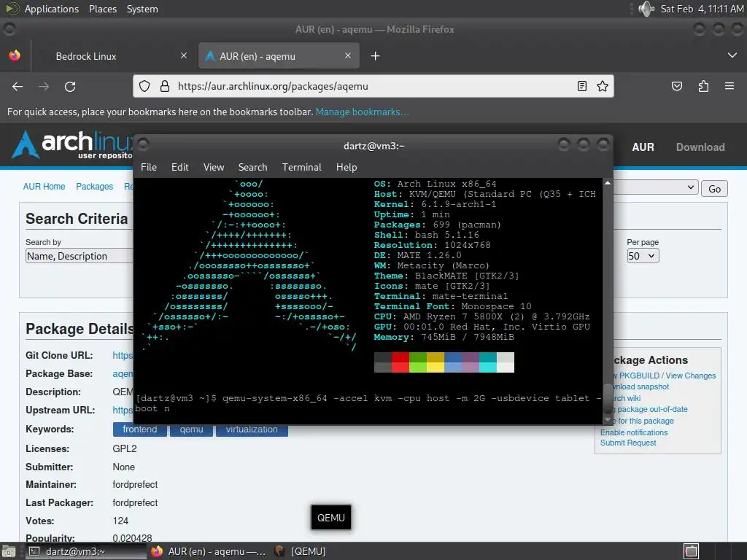The width and height of the screenshot is (747, 560).
Task: Click the Firefox forward arrow
Action: coord(44,87)
